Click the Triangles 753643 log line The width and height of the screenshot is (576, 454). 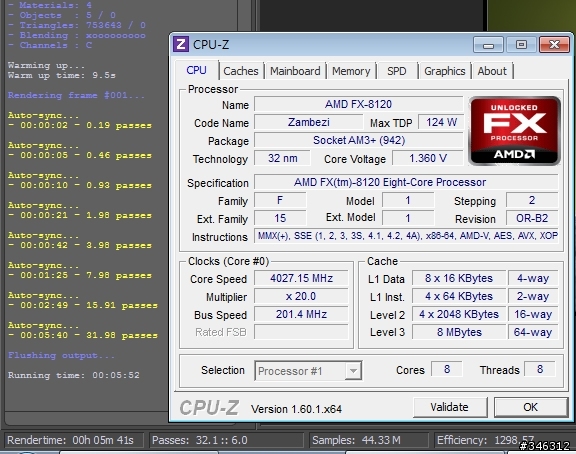click(77, 25)
